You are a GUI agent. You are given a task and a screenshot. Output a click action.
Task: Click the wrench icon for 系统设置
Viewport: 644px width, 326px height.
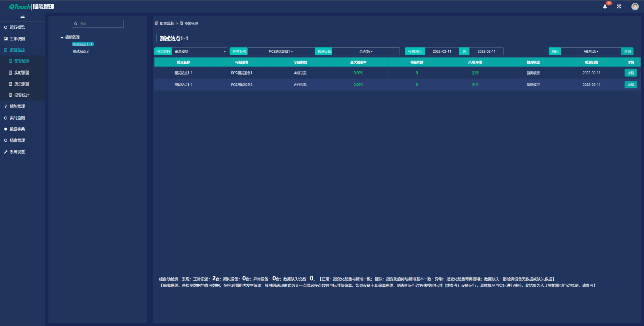[x=6, y=152]
